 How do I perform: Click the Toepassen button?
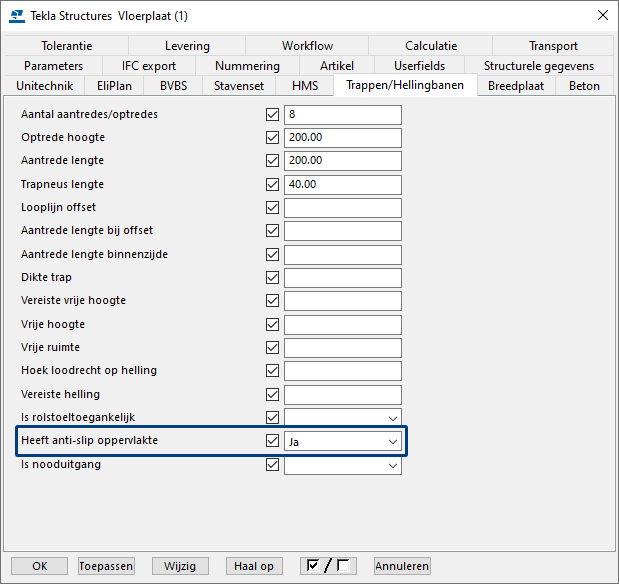click(106, 566)
